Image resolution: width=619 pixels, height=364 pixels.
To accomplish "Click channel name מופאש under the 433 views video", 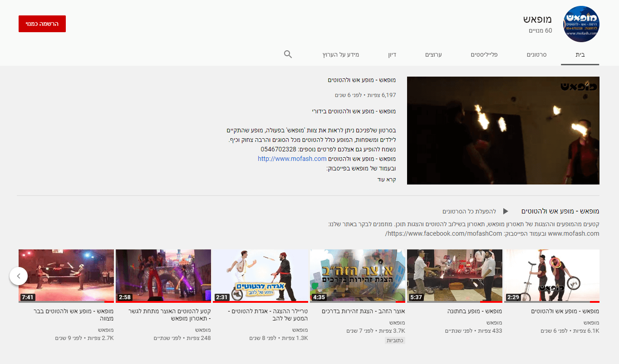I will tap(495, 322).
